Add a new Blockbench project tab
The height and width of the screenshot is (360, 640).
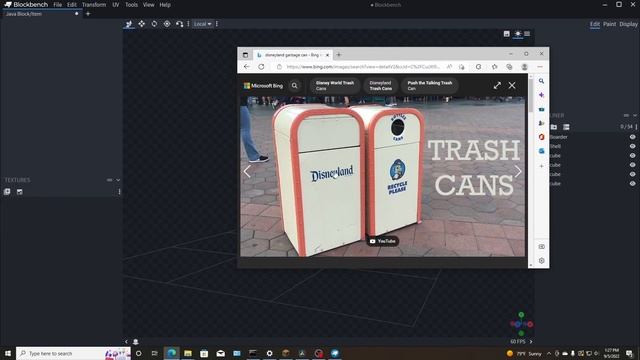tap(88, 14)
